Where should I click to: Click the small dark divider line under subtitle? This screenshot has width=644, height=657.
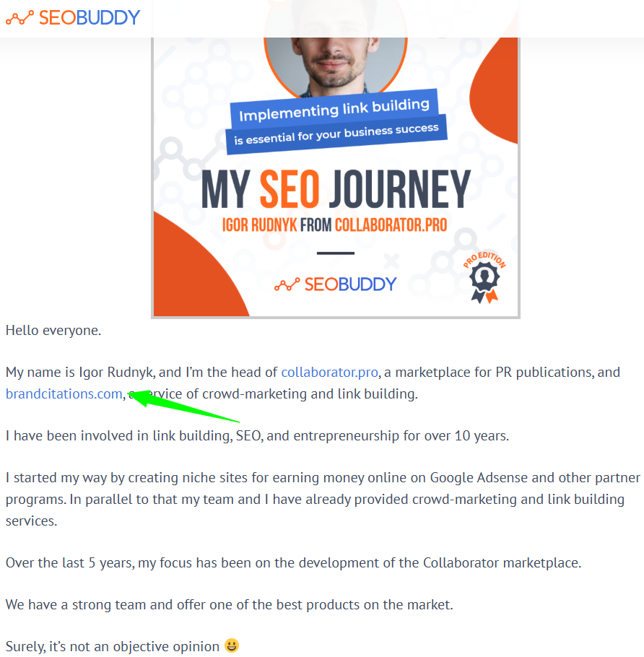(336, 253)
